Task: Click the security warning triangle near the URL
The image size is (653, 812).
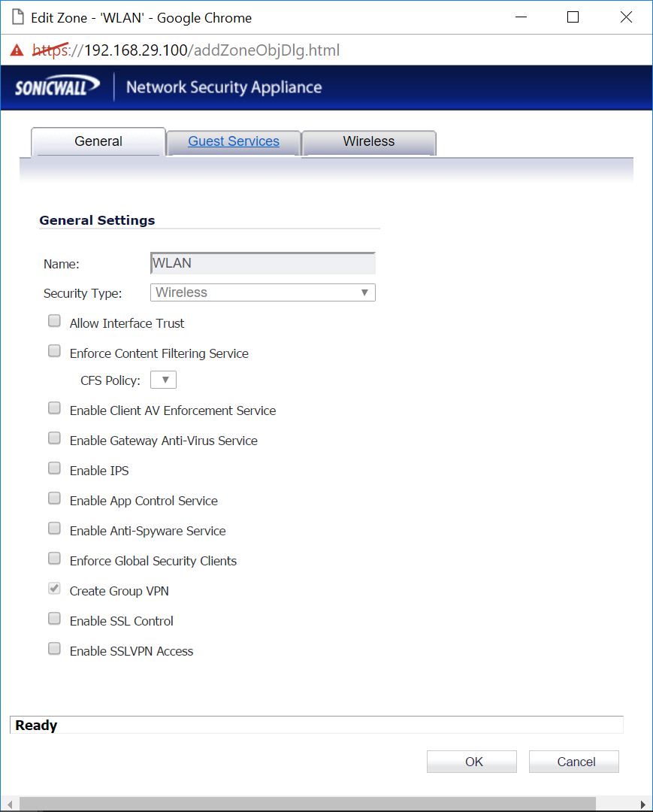Action: click(16, 50)
